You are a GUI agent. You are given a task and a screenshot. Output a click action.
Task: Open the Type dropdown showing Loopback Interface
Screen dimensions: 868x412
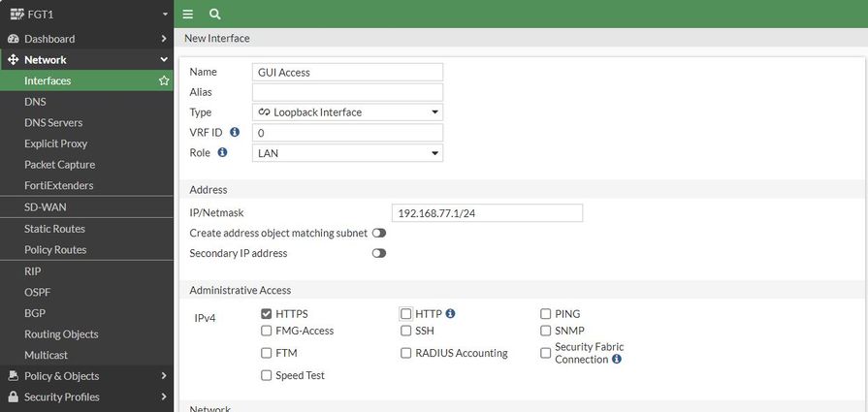(x=347, y=112)
